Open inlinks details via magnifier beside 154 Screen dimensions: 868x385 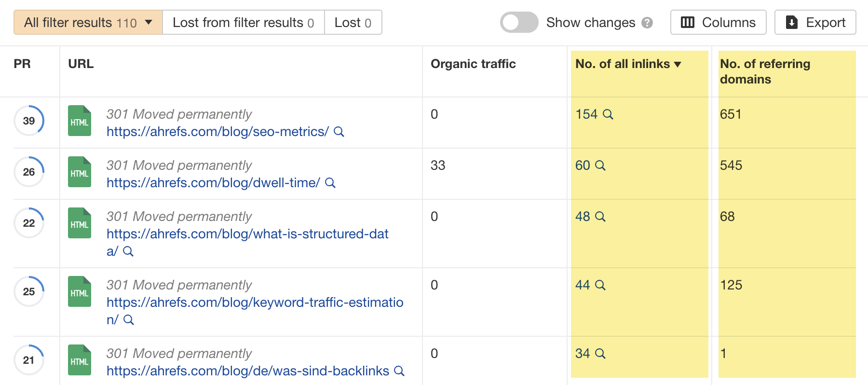click(609, 114)
